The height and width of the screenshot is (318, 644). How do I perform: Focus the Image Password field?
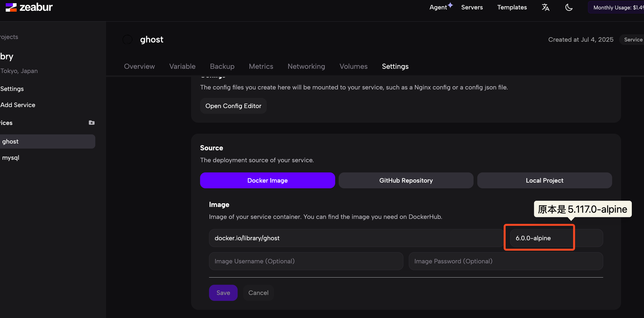click(x=506, y=261)
